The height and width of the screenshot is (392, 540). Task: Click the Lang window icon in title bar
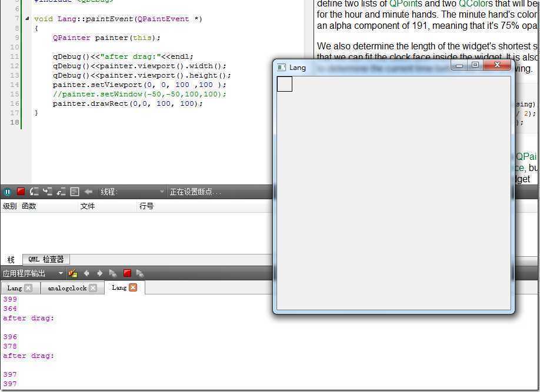pyautogui.click(x=281, y=68)
